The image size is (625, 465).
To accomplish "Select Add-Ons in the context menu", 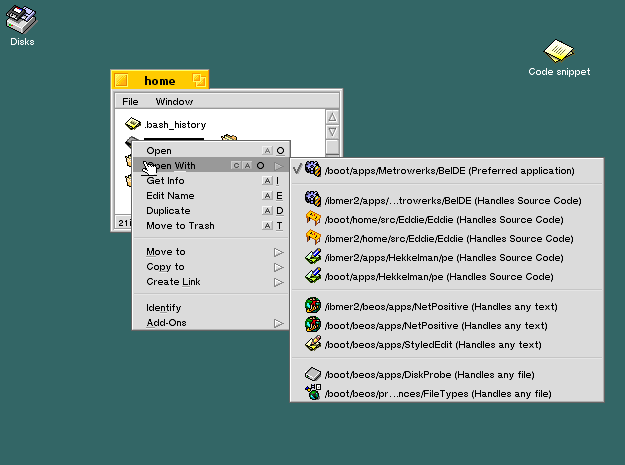I will click(x=210, y=323).
